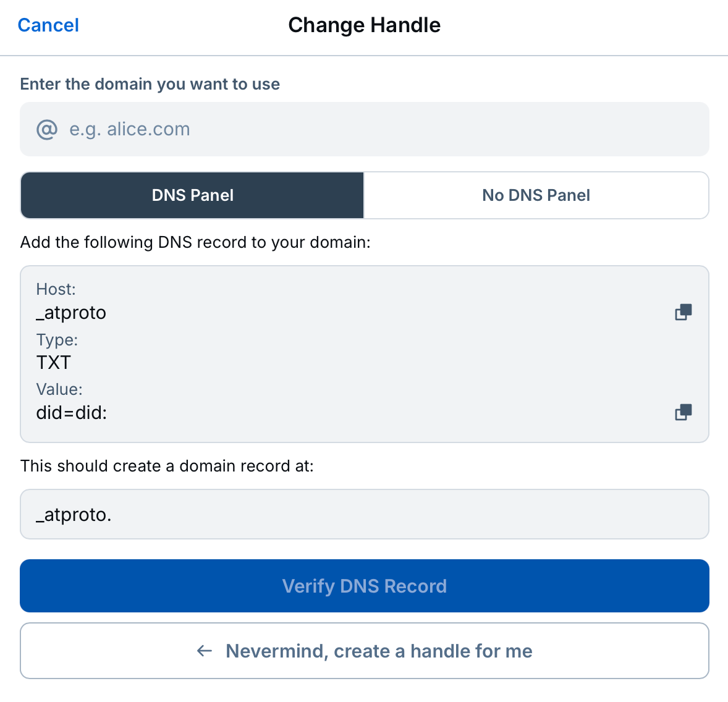Click the @ symbol in the domain field
The width and height of the screenshot is (728, 702).
46,129
